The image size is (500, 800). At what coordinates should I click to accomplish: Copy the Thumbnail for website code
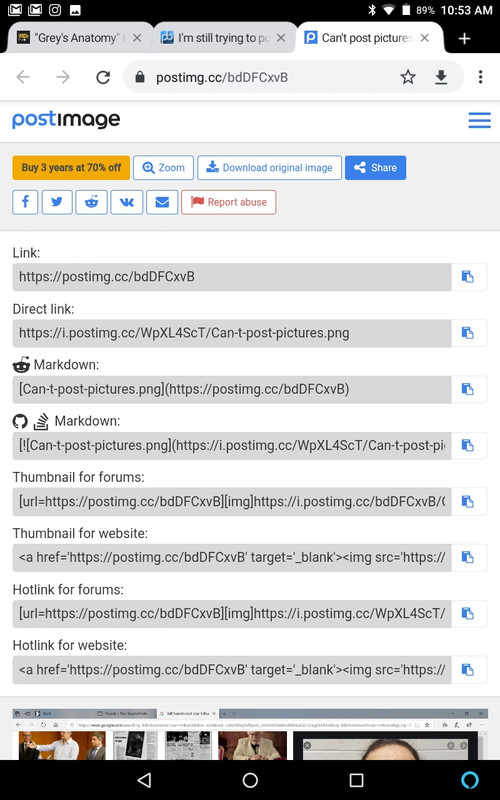click(468, 557)
